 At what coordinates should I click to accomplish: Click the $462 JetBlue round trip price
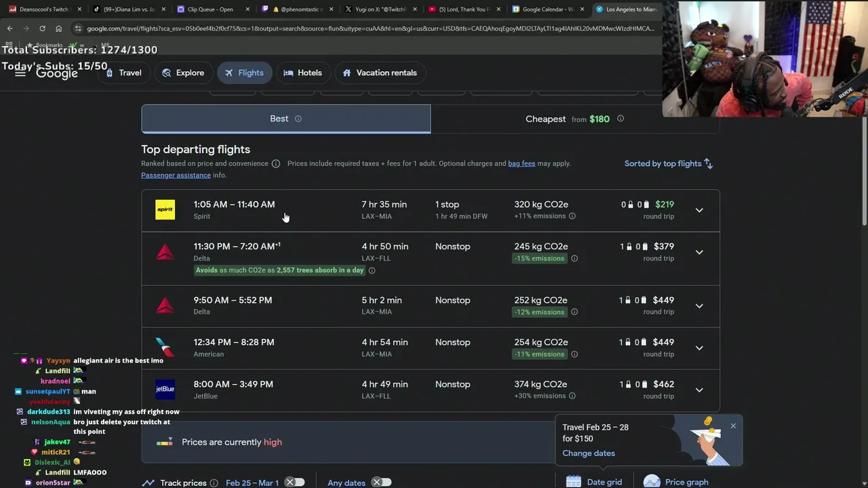[663, 384]
